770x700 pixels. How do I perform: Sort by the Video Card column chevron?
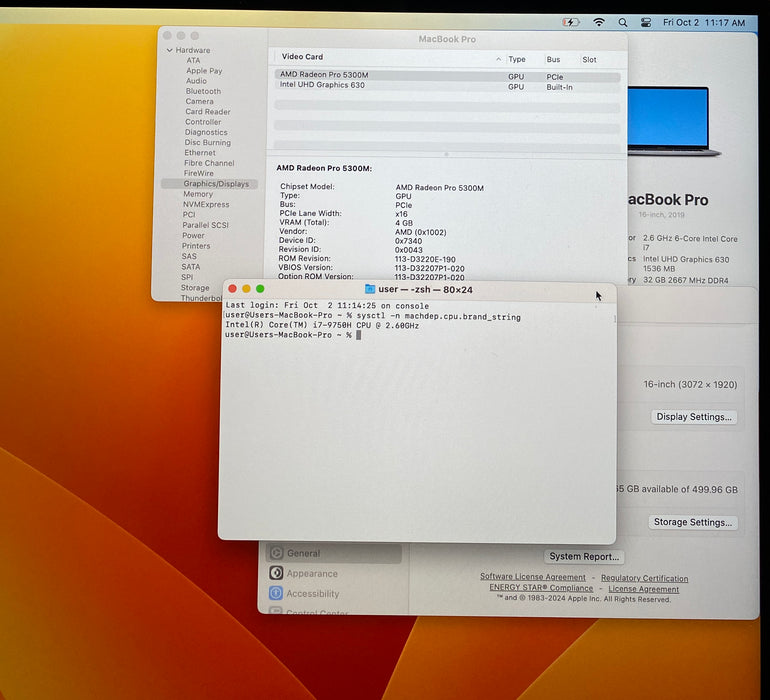(x=498, y=59)
